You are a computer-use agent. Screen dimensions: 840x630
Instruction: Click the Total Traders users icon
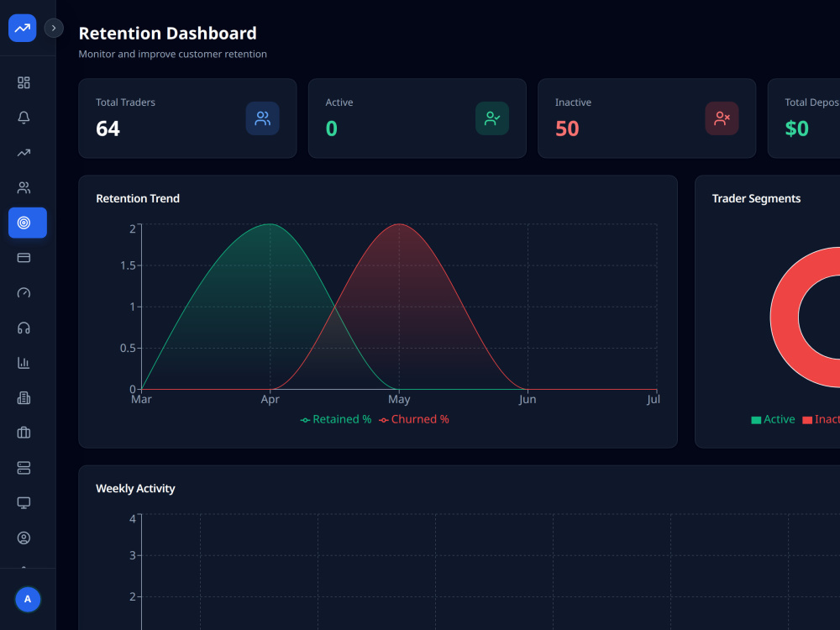[x=262, y=118]
